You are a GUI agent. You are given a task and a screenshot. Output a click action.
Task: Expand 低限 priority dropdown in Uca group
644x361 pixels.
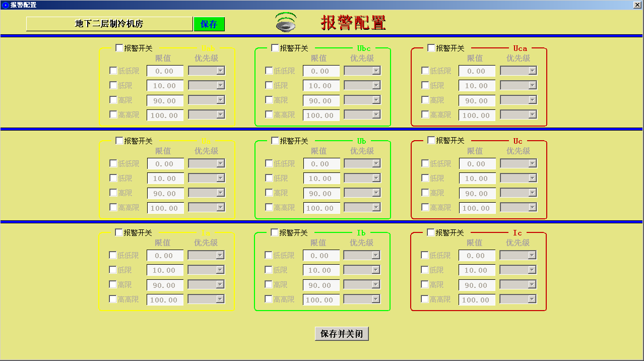[532, 86]
